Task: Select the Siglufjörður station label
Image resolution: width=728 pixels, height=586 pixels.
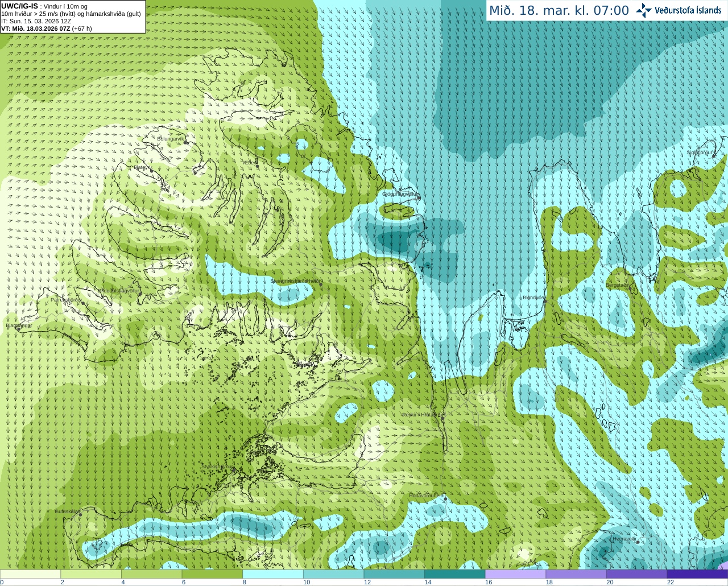Action: 700,152
